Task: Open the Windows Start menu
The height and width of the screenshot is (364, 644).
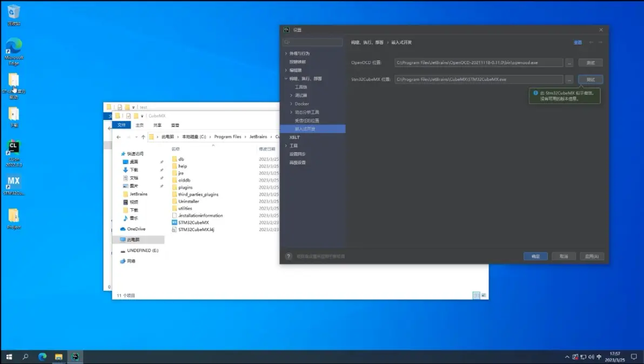Action: pos(9,356)
